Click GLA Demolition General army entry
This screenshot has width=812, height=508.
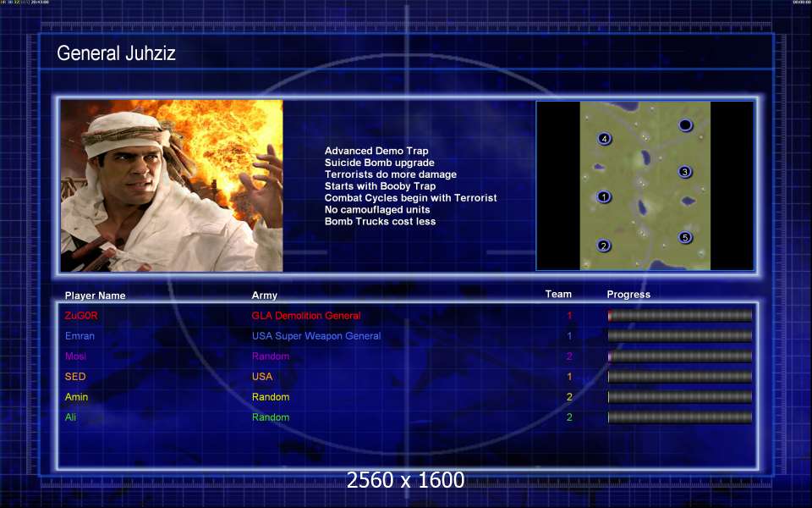click(306, 315)
